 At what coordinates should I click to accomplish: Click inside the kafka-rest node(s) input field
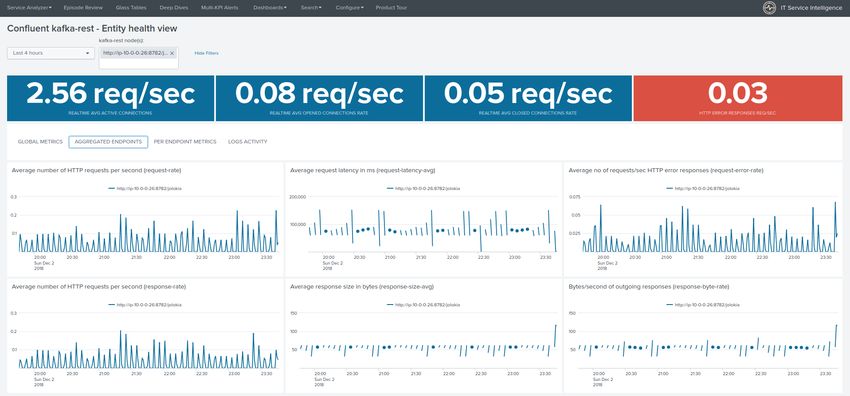[x=139, y=63]
